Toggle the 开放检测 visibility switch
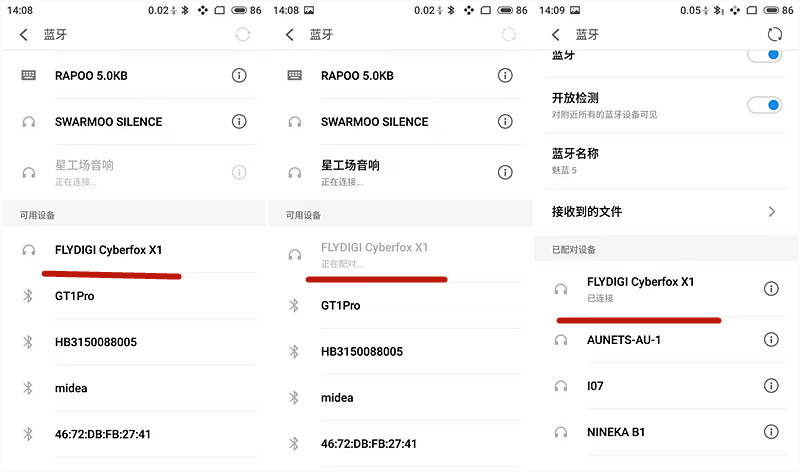 click(764, 105)
